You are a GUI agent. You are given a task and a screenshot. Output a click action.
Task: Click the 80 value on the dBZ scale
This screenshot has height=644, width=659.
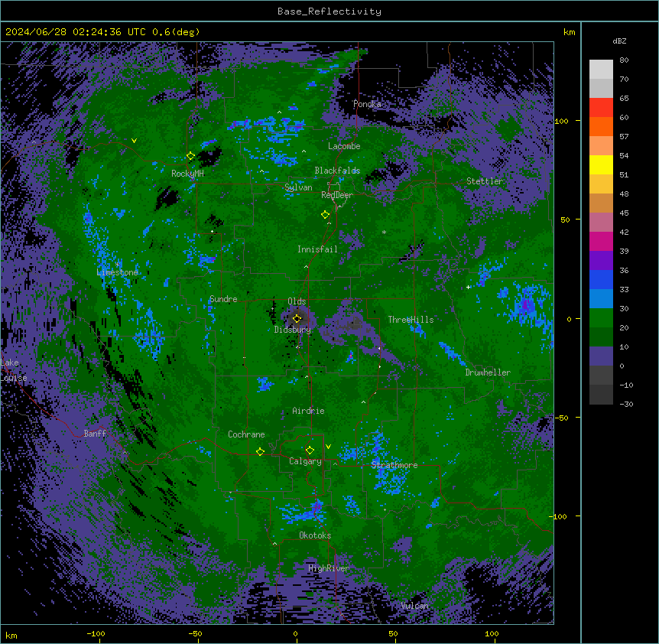point(624,60)
